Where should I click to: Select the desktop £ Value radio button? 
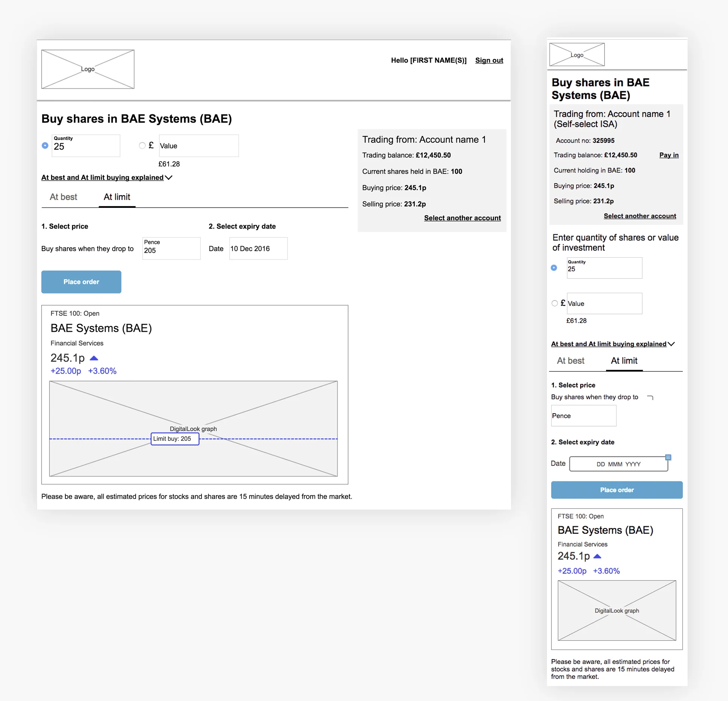[142, 145]
